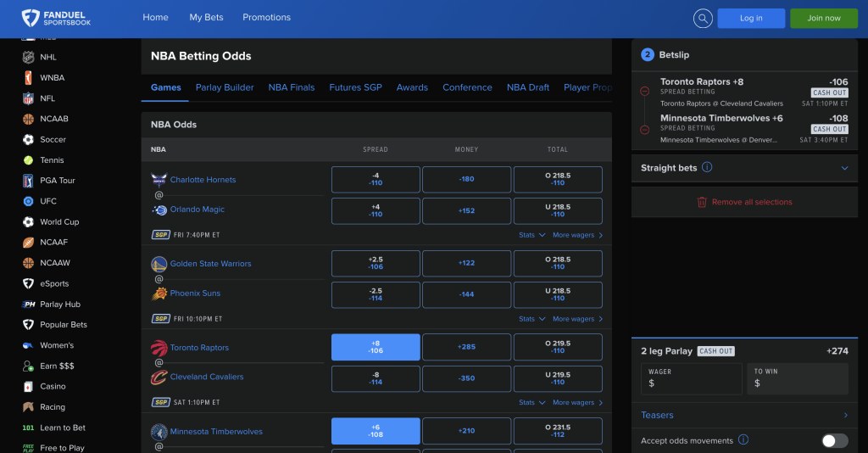This screenshot has width=868, height=453.
Task: Open the Futures SGP tab
Action: [355, 87]
